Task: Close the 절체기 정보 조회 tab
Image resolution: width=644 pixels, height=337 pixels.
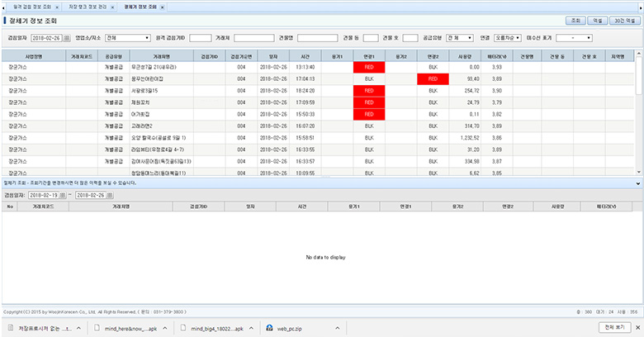Action: 160,6
